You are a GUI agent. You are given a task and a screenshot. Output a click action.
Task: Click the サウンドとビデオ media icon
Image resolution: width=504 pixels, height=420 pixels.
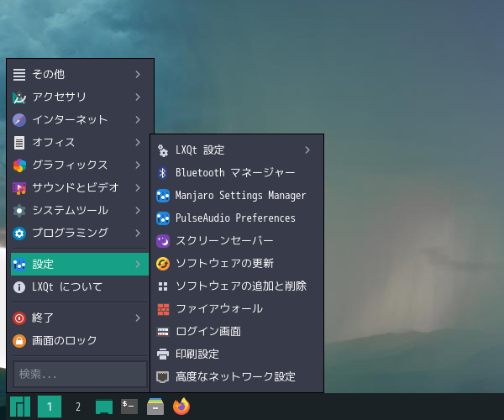coord(19,188)
